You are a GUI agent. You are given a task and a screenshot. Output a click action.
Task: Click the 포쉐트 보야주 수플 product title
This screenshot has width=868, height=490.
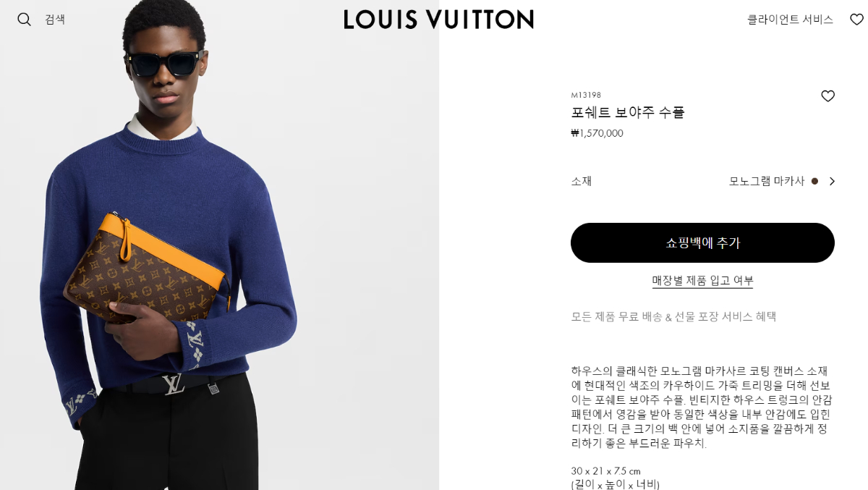627,112
